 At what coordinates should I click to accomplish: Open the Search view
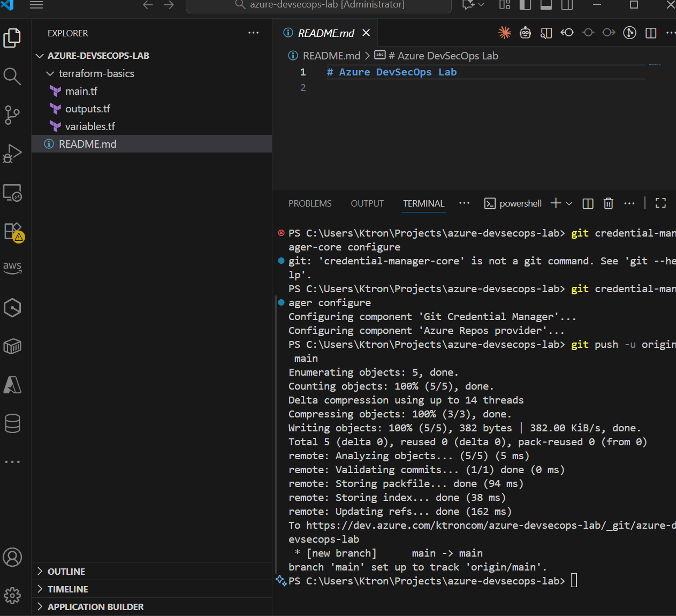coord(12,77)
